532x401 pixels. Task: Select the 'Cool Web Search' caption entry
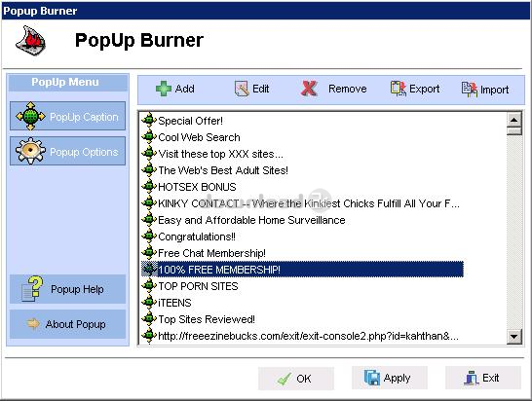point(199,137)
